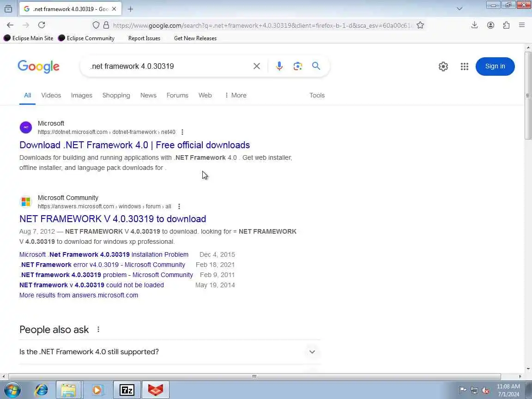
Task: Click the horizontal scrollbar thumb
Action: 254,377
